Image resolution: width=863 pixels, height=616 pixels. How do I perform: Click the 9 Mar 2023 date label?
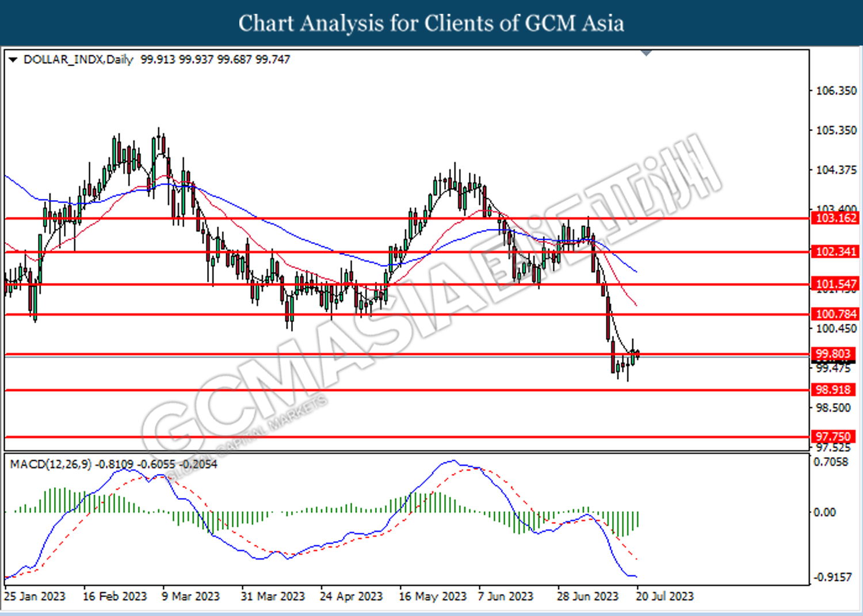coord(191,596)
